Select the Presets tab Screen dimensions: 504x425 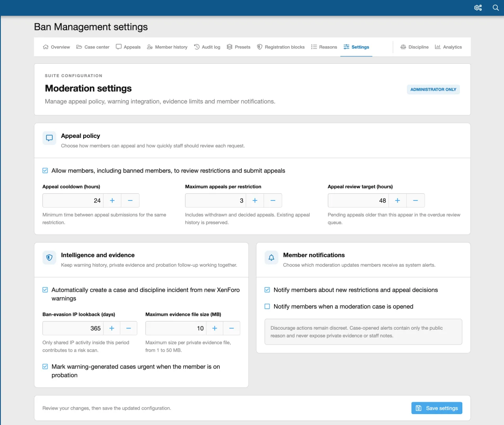[239, 47]
